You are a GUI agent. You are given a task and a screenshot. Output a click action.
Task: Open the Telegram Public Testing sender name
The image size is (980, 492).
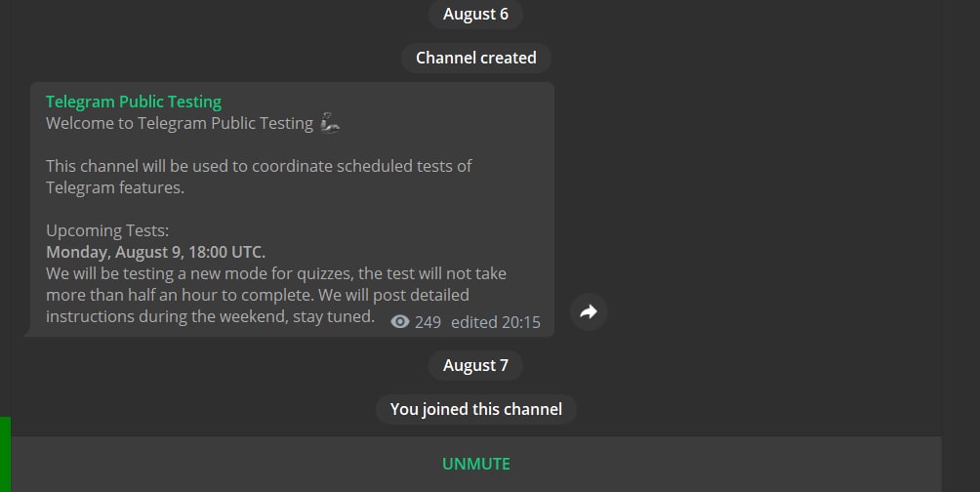click(134, 102)
